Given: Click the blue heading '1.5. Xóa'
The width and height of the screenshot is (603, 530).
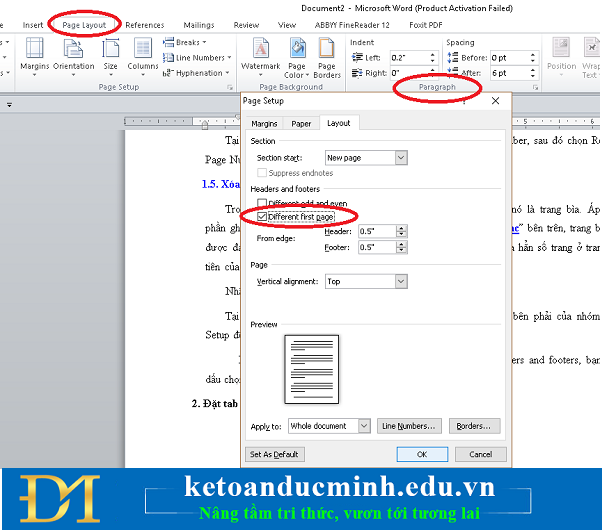Looking at the screenshot, I should (220, 184).
